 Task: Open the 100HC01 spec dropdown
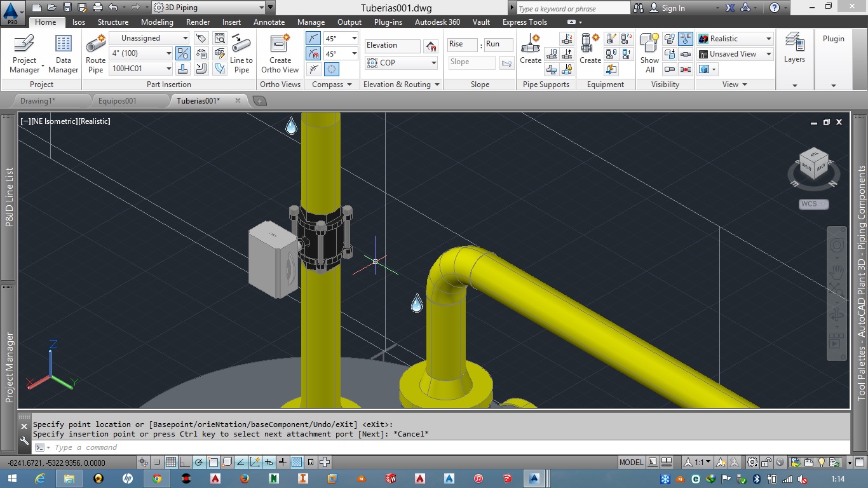tap(141, 69)
